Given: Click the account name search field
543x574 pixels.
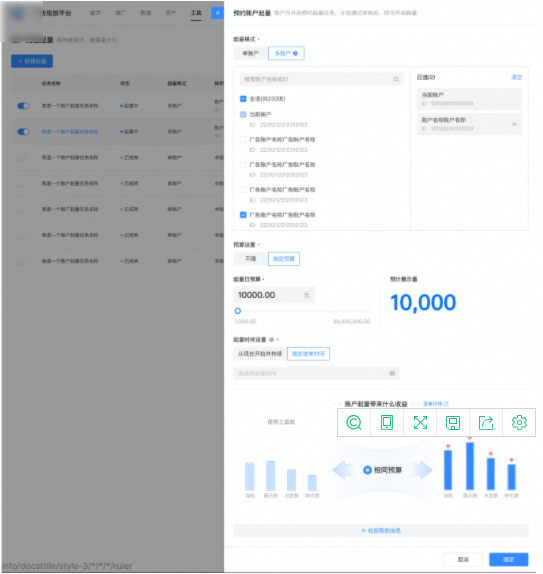Looking at the screenshot, I should click(321, 79).
